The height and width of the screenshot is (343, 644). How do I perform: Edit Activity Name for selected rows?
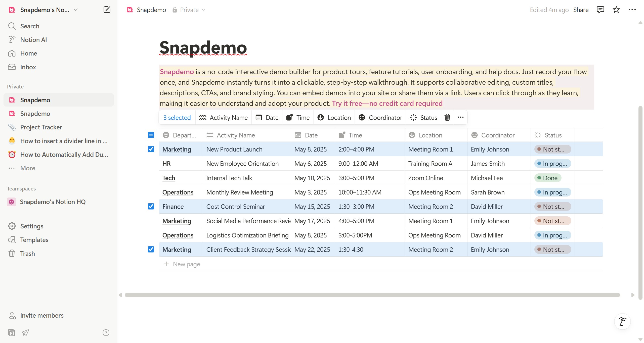pyautogui.click(x=223, y=117)
